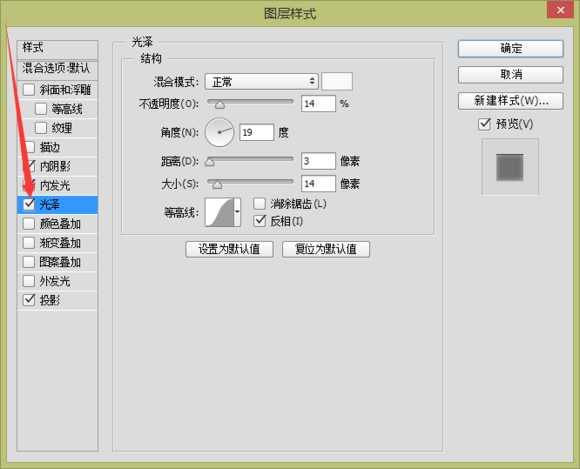The height and width of the screenshot is (469, 580).
Task: Uncheck the 光泽 style checkbox
Action: (x=29, y=204)
